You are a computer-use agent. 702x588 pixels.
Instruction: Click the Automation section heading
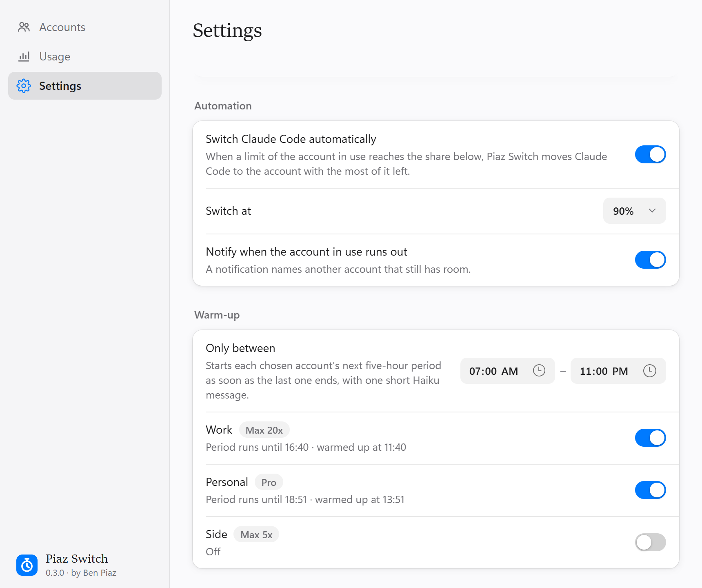pyautogui.click(x=223, y=106)
